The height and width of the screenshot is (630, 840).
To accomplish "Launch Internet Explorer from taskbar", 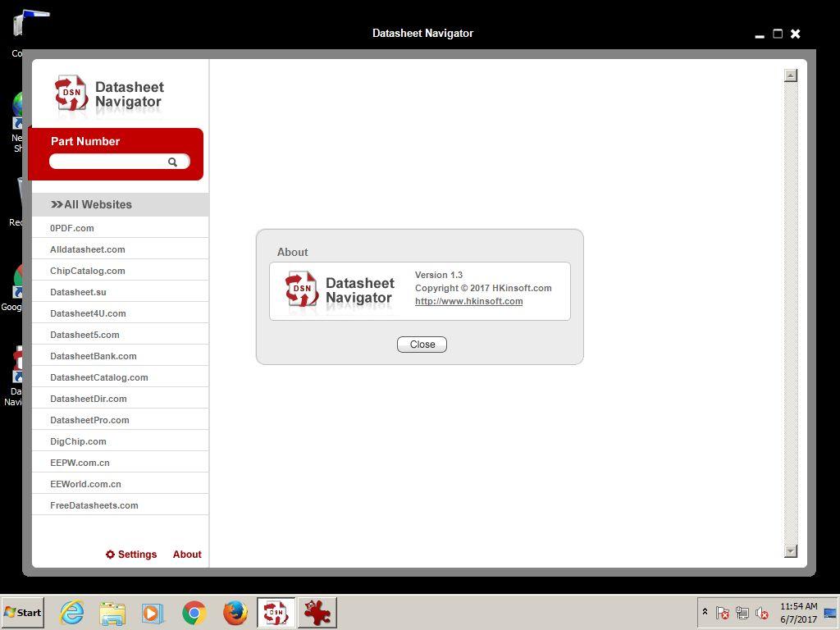I will pos(72,613).
